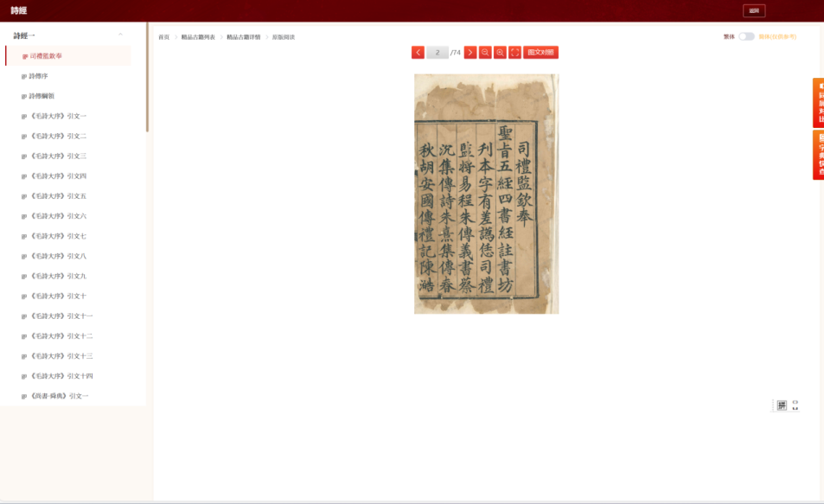824x504 pixels.
Task: Zoom in with the plus magnifier
Action: (x=500, y=53)
